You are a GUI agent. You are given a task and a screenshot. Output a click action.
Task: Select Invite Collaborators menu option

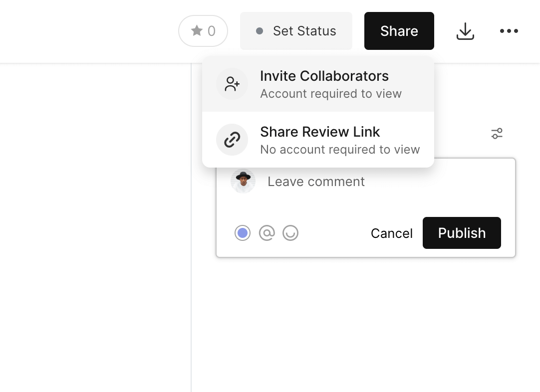pos(324,76)
